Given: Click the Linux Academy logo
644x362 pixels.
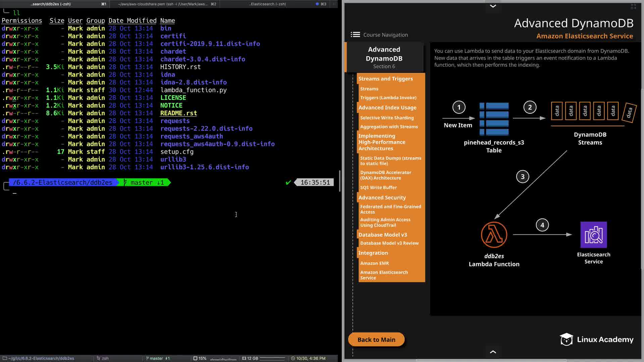Looking at the screenshot, I should (x=596, y=340).
